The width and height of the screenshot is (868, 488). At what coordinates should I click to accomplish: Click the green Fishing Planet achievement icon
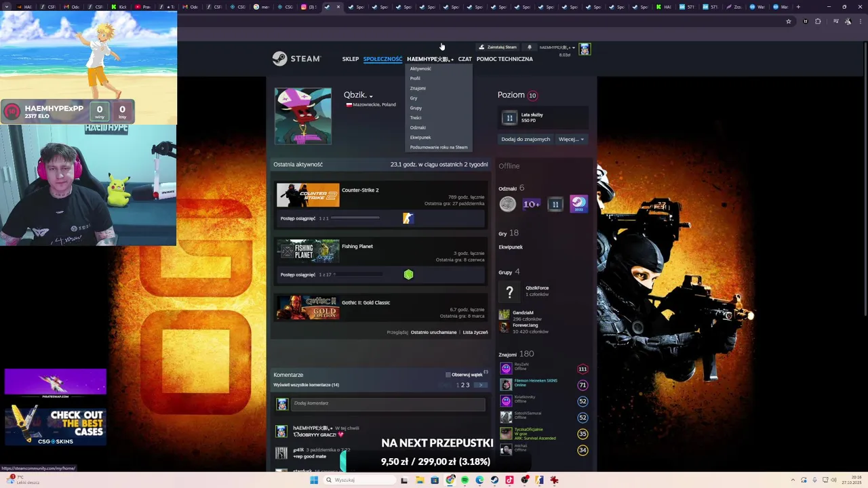point(408,274)
